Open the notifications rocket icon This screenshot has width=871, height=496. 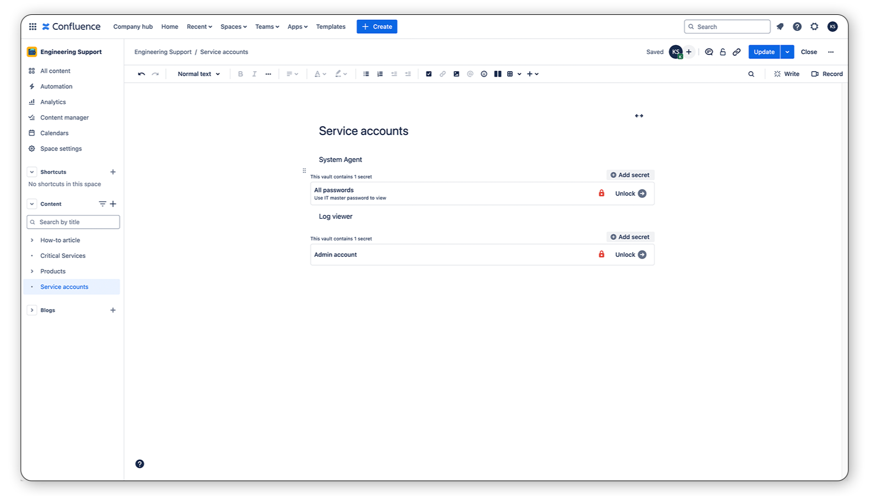tap(780, 27)
